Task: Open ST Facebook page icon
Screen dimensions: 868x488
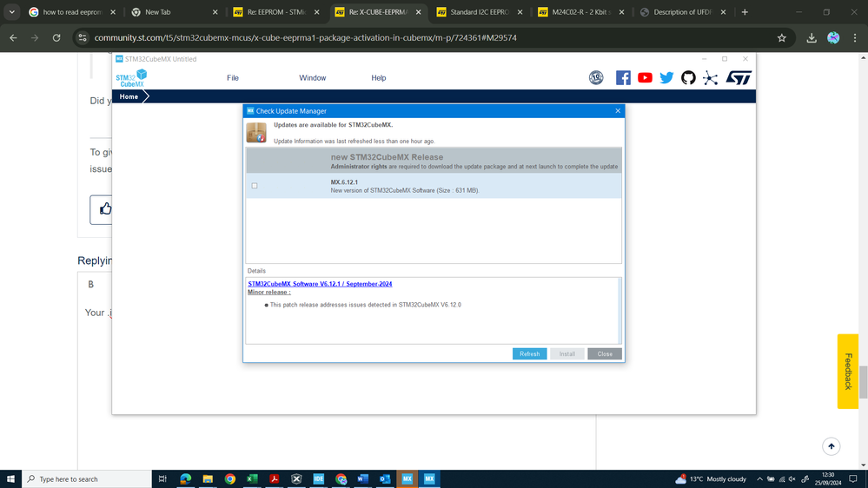Action: [x=623, y=78]
